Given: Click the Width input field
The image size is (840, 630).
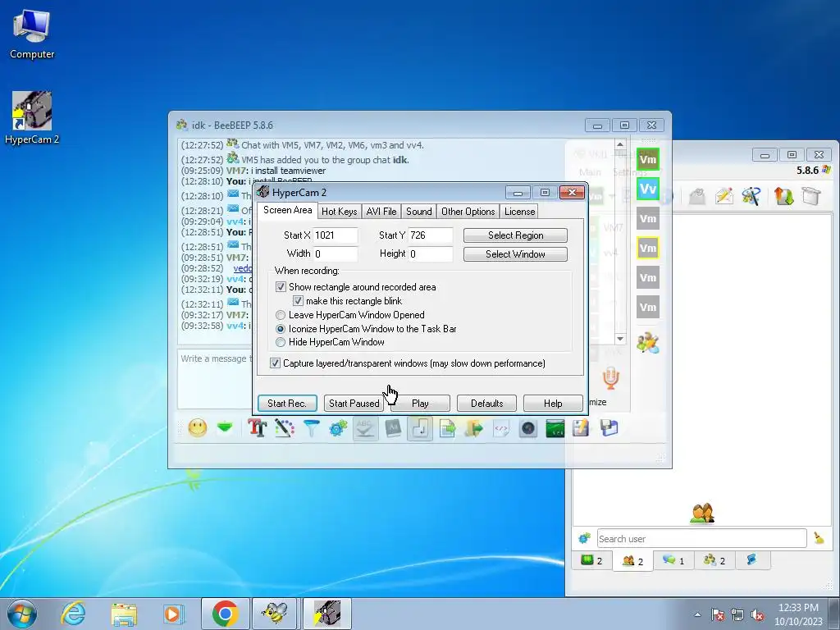Looking at the screenshot, I should (336, 254).
